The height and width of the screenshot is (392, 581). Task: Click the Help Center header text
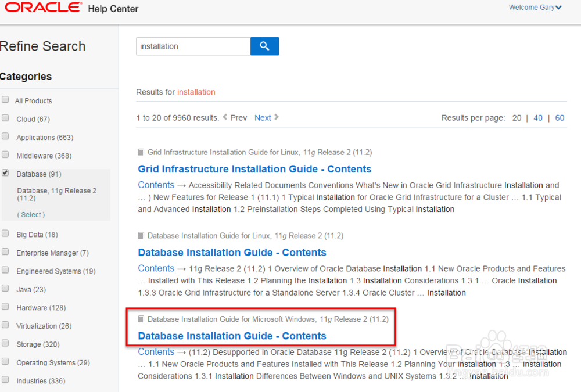point(113,9)
